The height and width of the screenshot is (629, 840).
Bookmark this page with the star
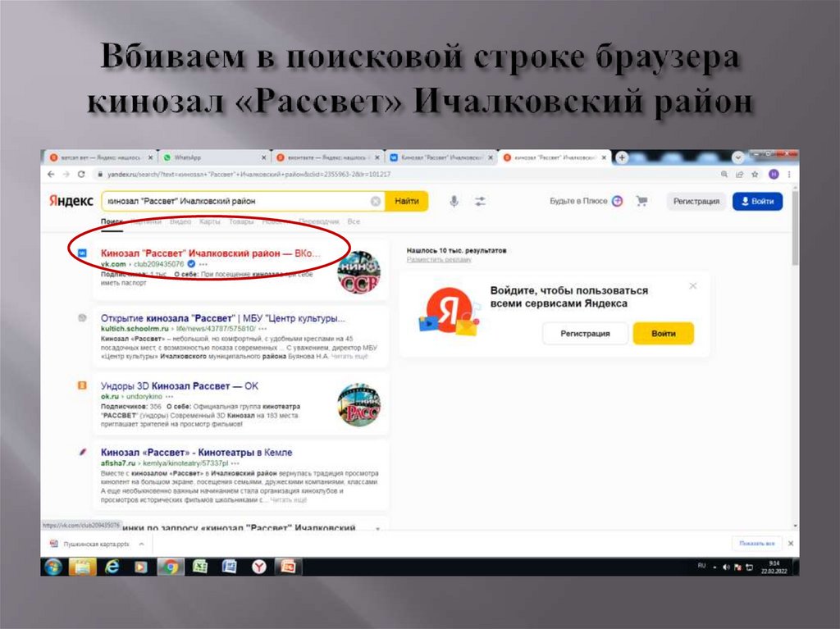(755, 174)
